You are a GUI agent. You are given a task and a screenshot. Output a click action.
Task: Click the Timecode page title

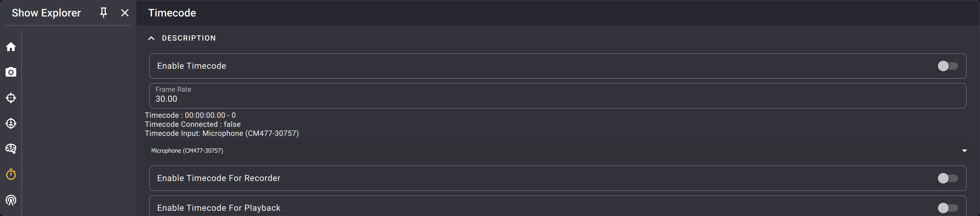(172, 13)
